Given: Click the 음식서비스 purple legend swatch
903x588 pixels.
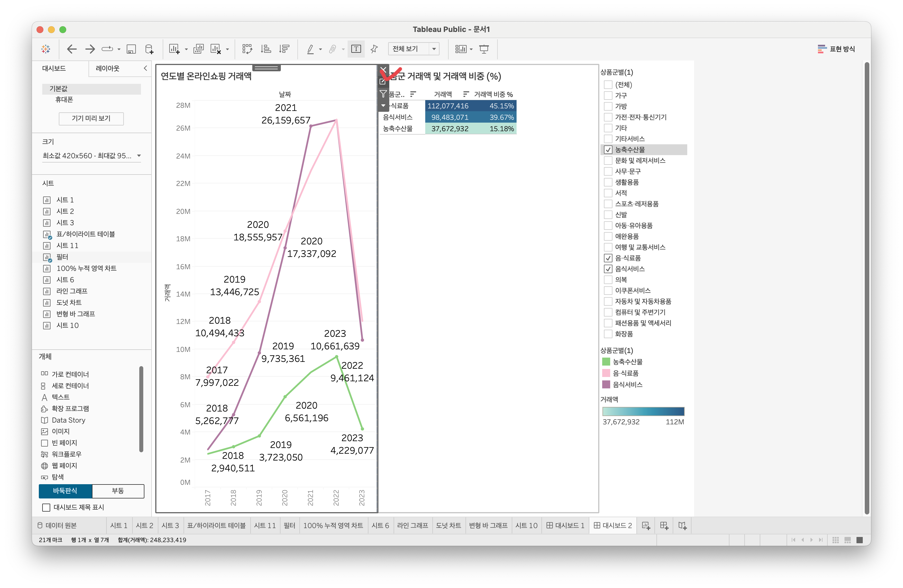Looking at the screenshot, I should point(606,384).
